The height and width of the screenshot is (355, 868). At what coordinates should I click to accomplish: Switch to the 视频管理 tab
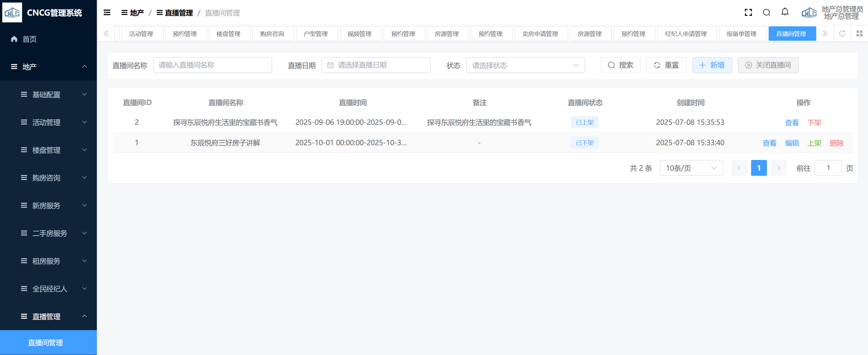point(360,34)
